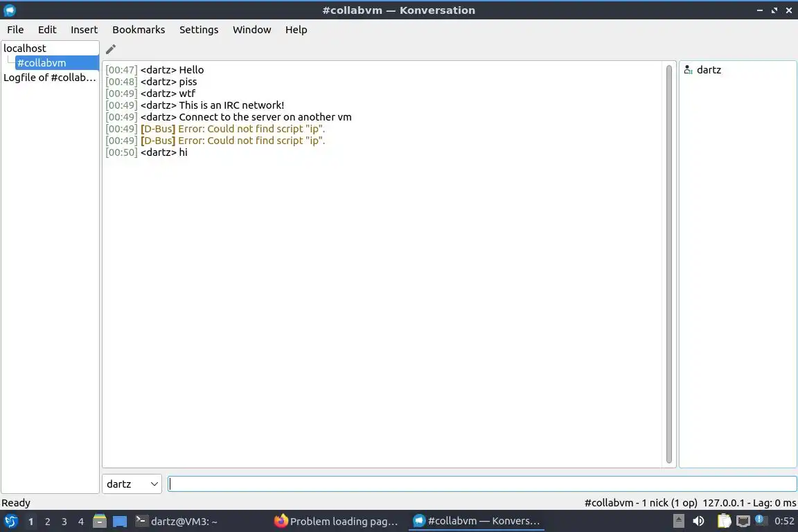The image size is (798, 532).
Task: Click "Connect to the server on another vm" message
Action: point(265,117)
